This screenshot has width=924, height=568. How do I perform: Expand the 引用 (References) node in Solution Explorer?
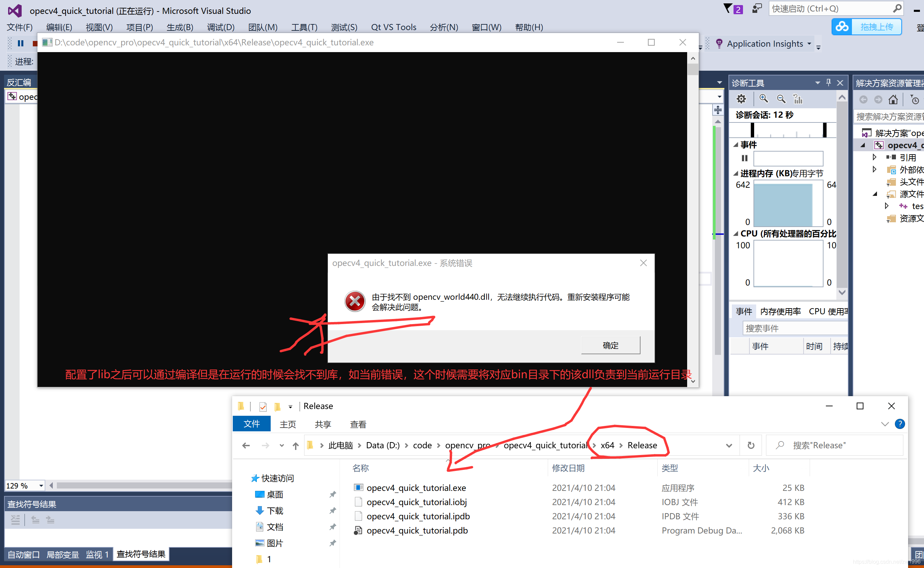(874, 157)
